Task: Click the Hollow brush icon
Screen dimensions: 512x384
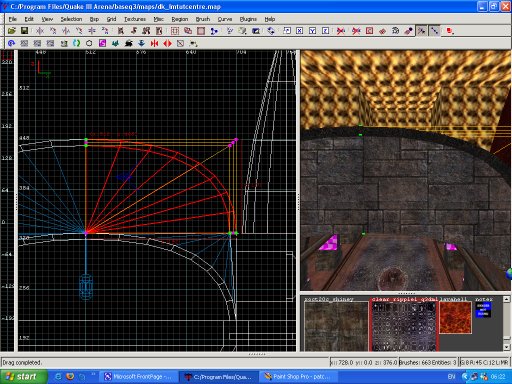Action: tap(201, 31)
